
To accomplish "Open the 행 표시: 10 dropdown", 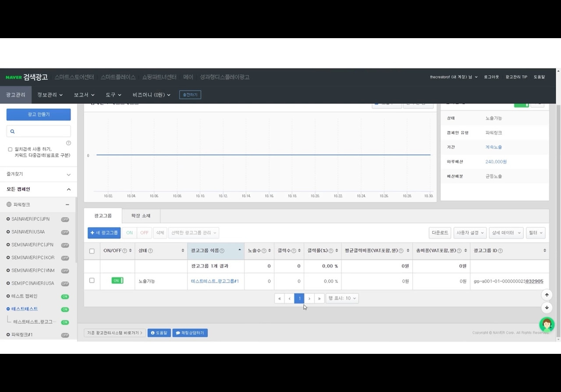I will tap(342, 298).
